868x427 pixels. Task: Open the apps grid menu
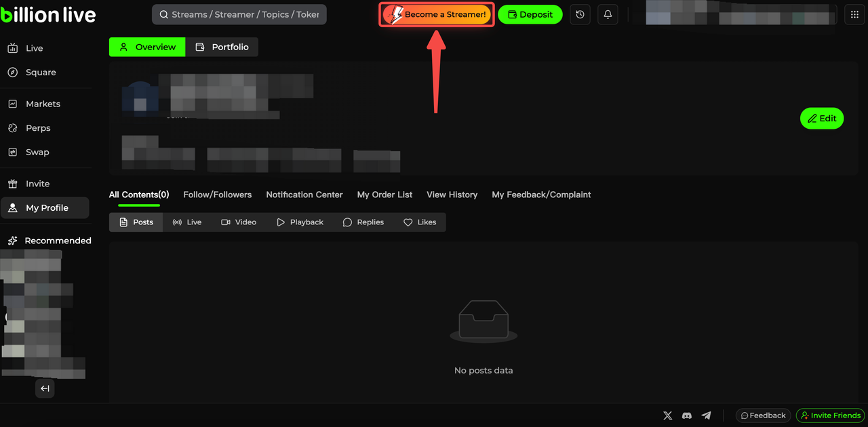(x=854, y=14)
